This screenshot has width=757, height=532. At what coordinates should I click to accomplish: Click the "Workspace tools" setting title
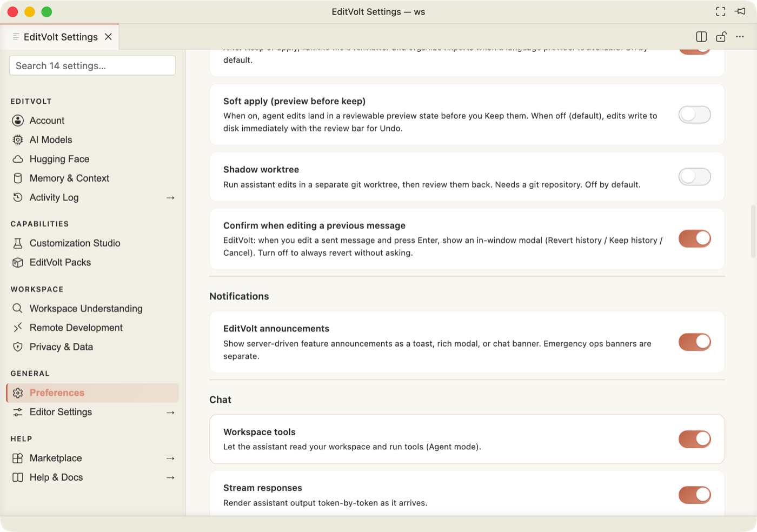click(x=260, y=432)
